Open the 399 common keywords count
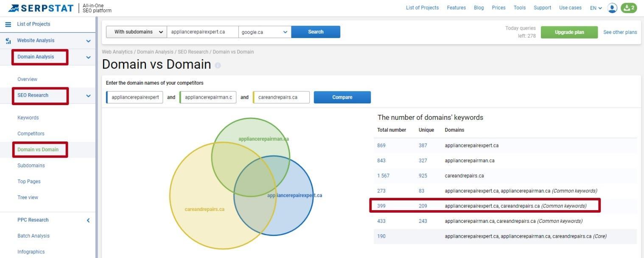This screenshot has height=258, width=644. click(x=381, y=206)
